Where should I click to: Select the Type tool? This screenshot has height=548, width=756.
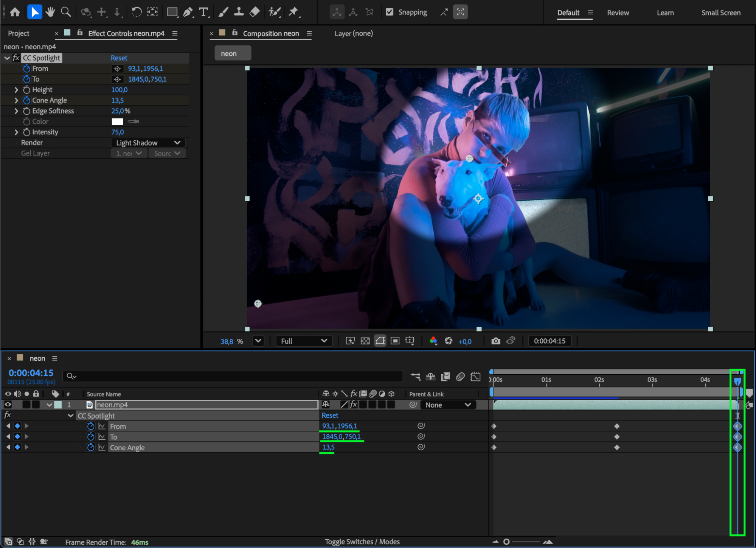pyautogui.click(x=203, y=12)
